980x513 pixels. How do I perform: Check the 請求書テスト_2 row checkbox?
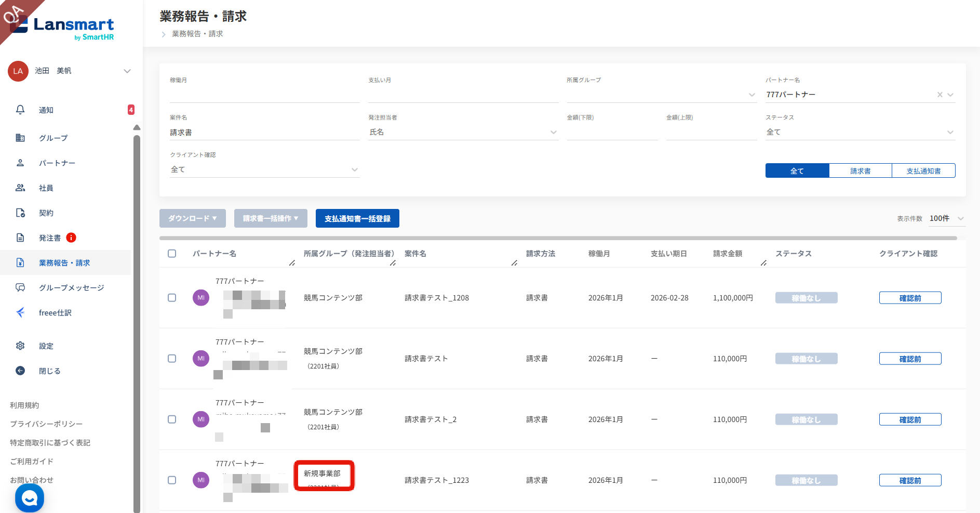pyautogui.click(x=172, y=419)
